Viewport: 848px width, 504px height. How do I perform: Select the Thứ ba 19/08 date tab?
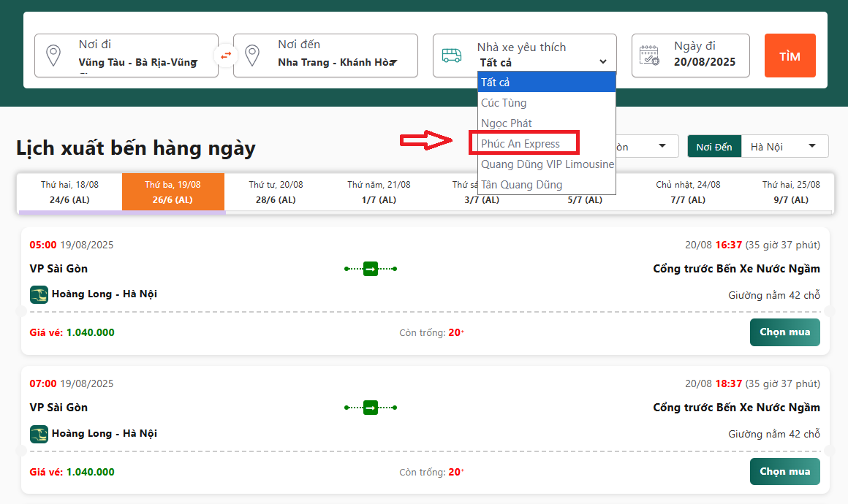click(173, 192)
